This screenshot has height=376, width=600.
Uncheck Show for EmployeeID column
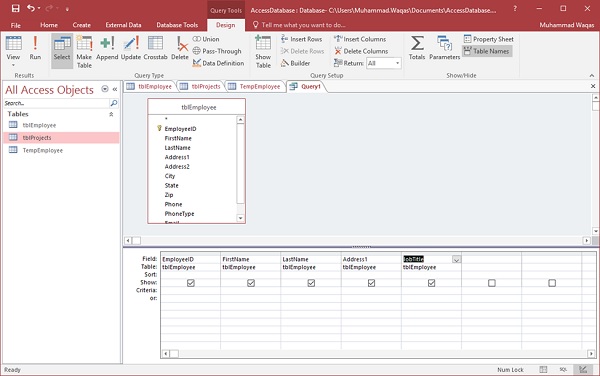pyautogui.click(x=191, y=283)
